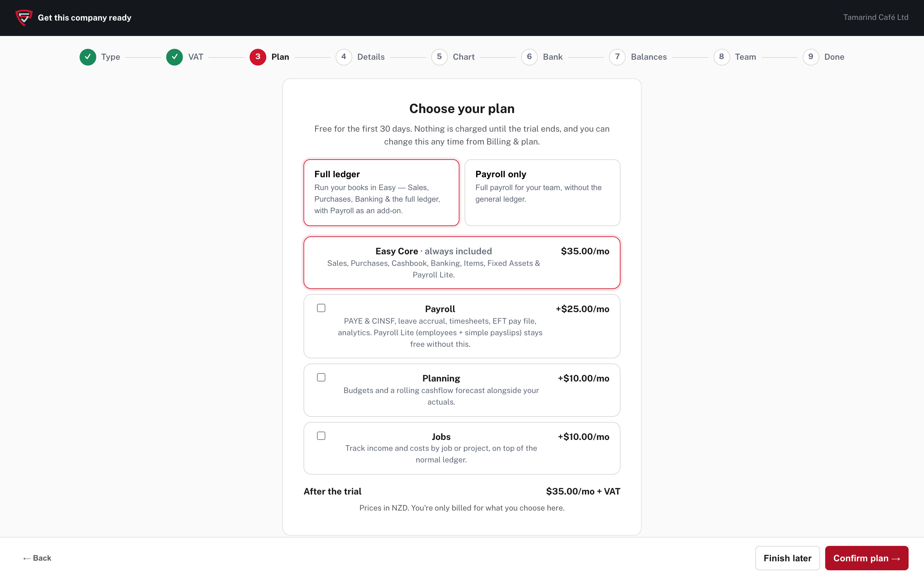Click the green checkmark for Type step
This screenshot has width=924, height=578.
pos(88,57)
